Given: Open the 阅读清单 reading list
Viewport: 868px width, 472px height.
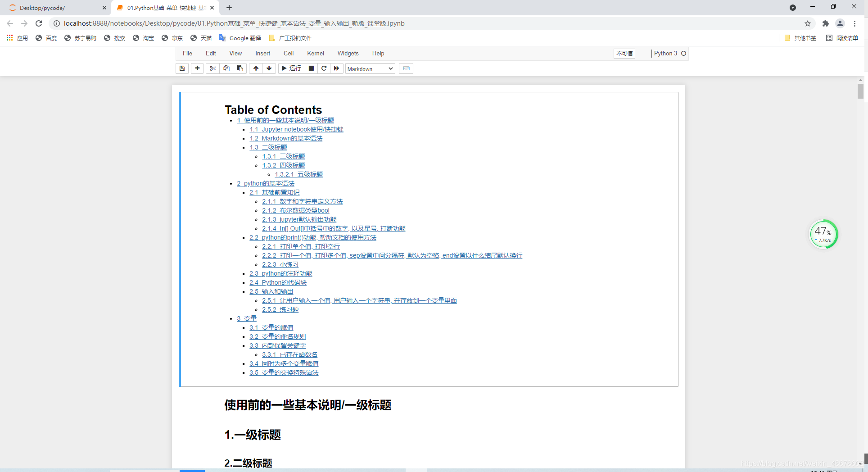Looking at the screenshot, I should pos(842,38).
